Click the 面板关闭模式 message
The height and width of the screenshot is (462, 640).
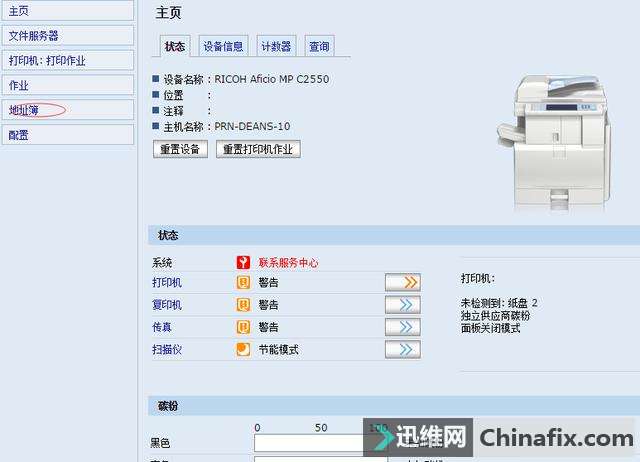[490, 328]
